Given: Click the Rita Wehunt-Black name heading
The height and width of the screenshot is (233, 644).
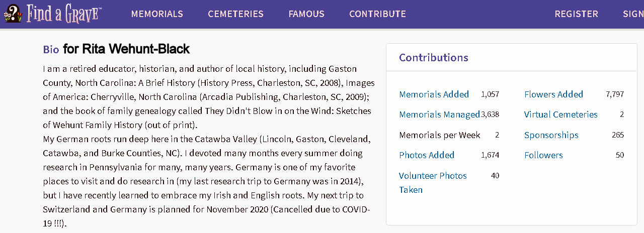Looking at the screenshot, I should coord(126,49).
